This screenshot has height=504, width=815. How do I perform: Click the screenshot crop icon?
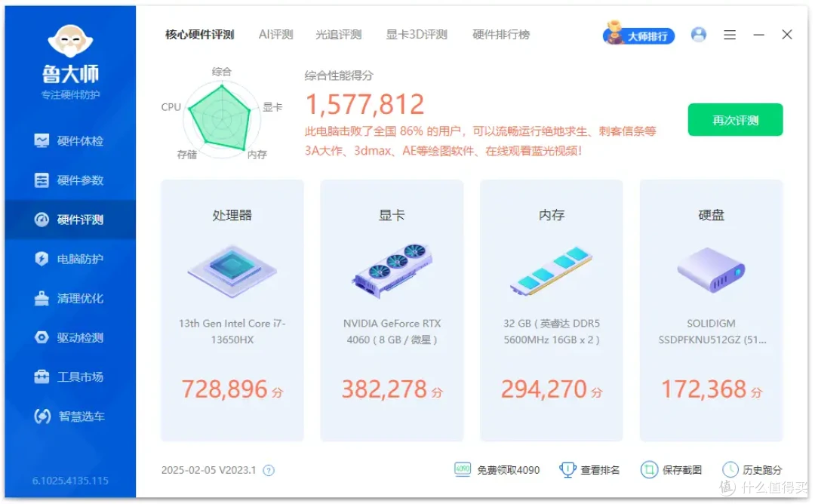(x=649, y=470)
